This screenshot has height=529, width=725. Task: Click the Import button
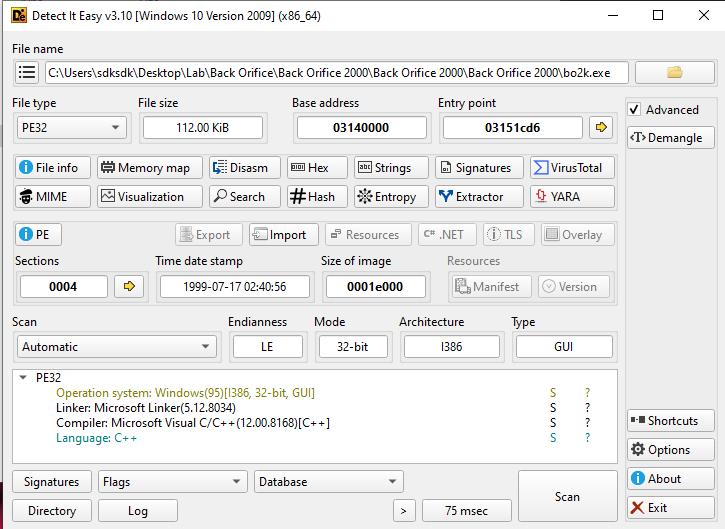pyautogui.click(x=283, y=235)
